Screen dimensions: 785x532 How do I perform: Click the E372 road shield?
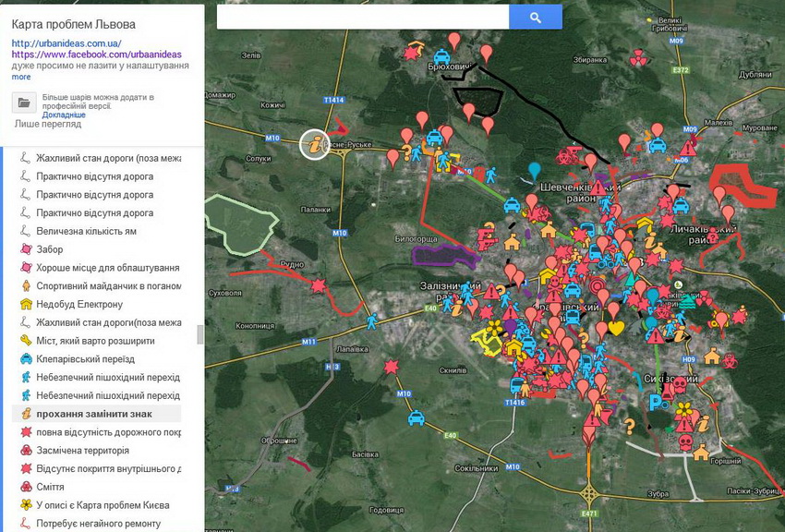tap(681, 70)
